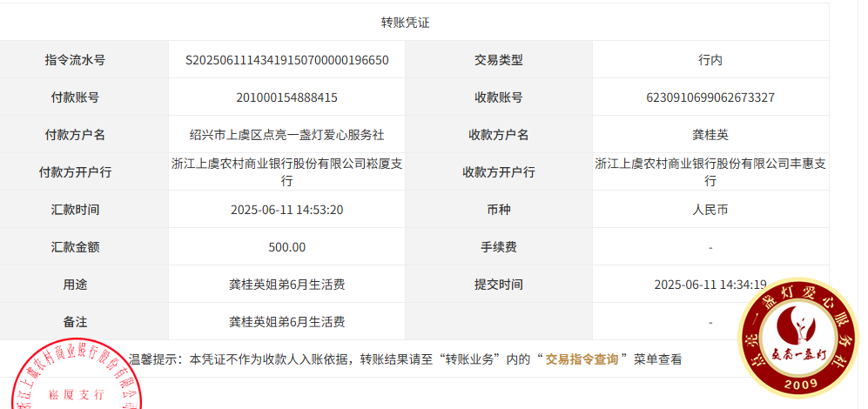Click the 付款方户名 label
868x409 pixels.
(75, 135)
